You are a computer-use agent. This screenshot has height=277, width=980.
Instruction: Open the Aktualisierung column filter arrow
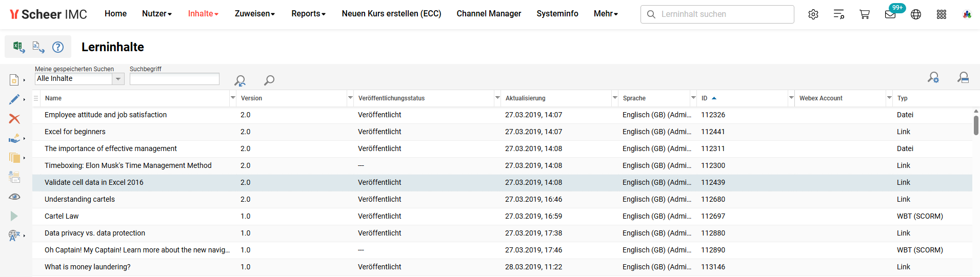coord(615,98)
